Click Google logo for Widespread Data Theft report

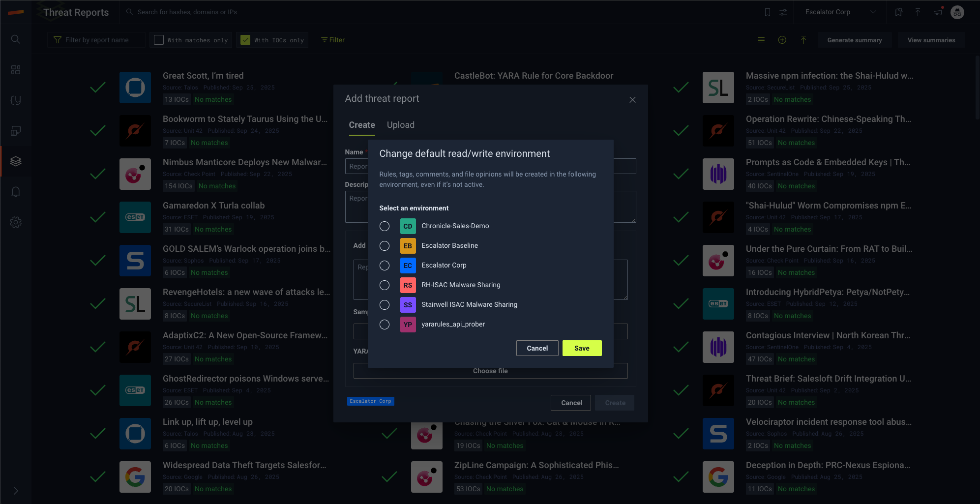coord(135,477)
